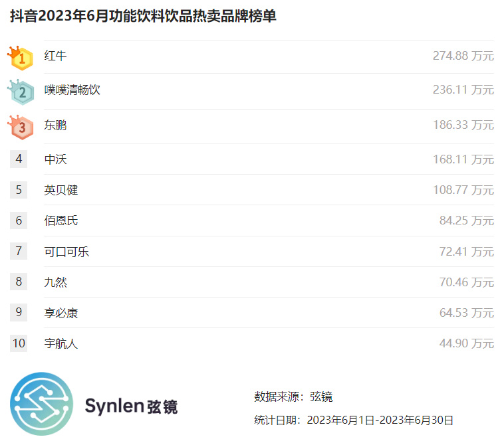This screenshot has height=445, width=504.
Task: Click the gold rank 1 crown badge
Action: 20,58
